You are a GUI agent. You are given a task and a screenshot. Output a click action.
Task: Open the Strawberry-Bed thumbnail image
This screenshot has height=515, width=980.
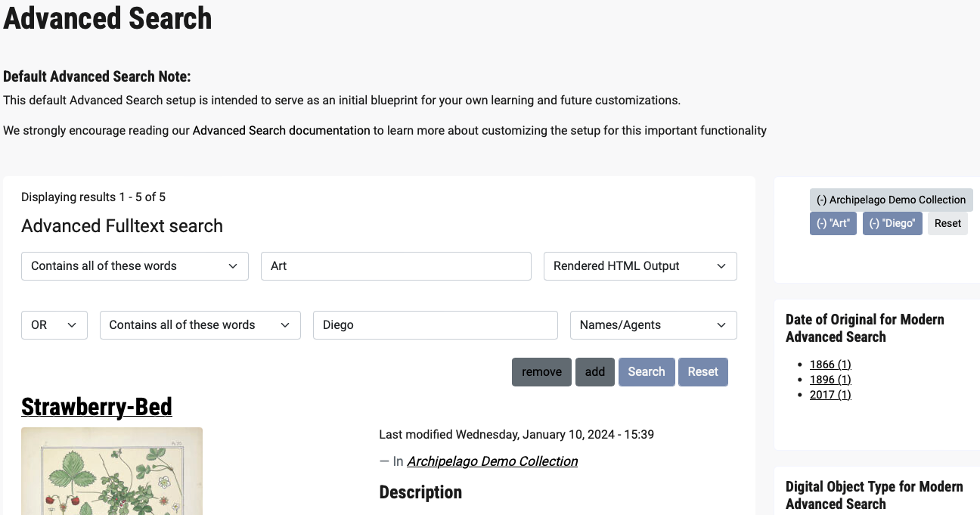112,471
